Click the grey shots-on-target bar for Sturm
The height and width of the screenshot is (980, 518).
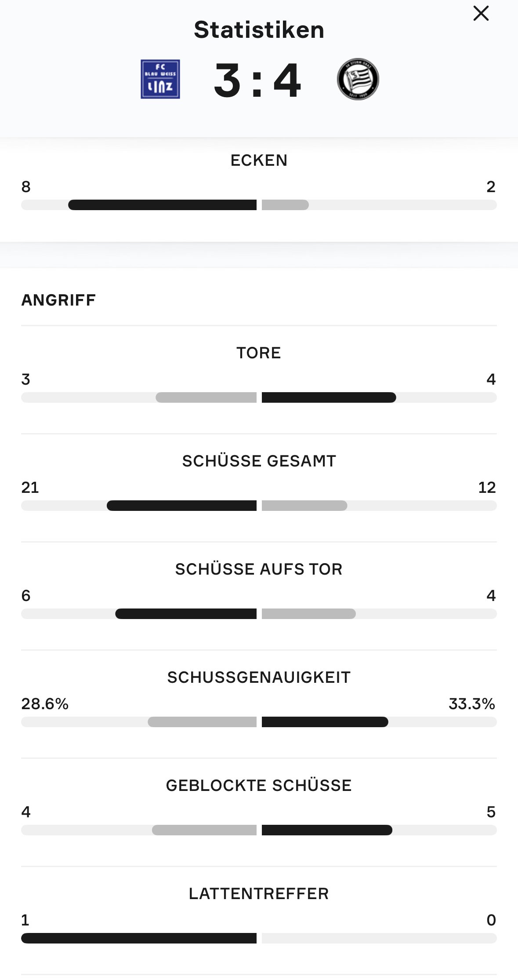coord(308,614)
